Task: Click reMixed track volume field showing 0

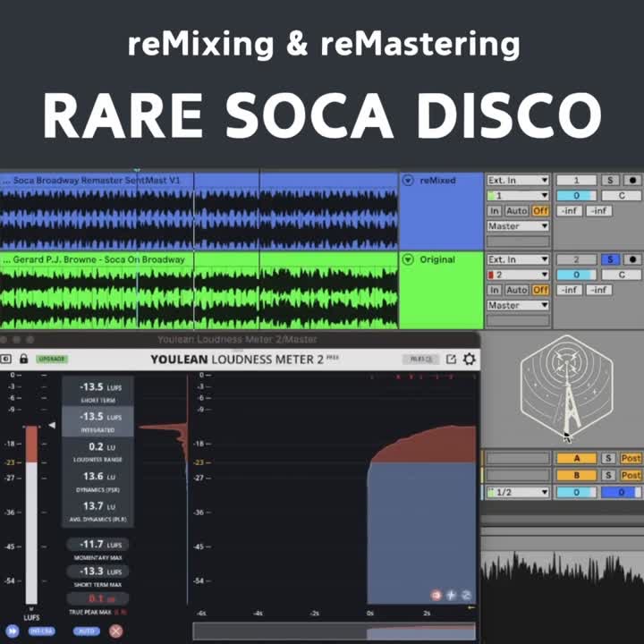Action: 576,196
